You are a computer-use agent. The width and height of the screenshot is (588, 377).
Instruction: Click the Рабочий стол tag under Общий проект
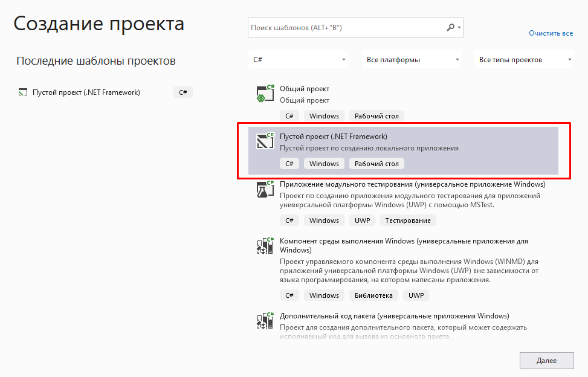point(376,116)
